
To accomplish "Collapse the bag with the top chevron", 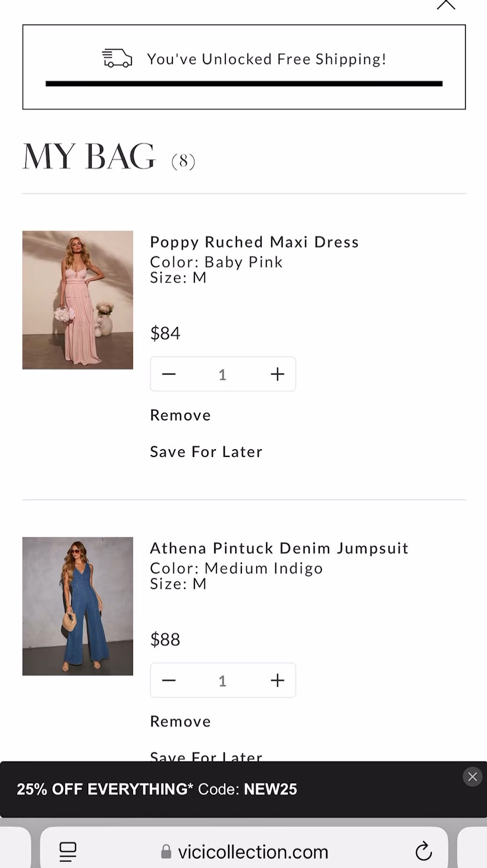I will pos(446,6).
